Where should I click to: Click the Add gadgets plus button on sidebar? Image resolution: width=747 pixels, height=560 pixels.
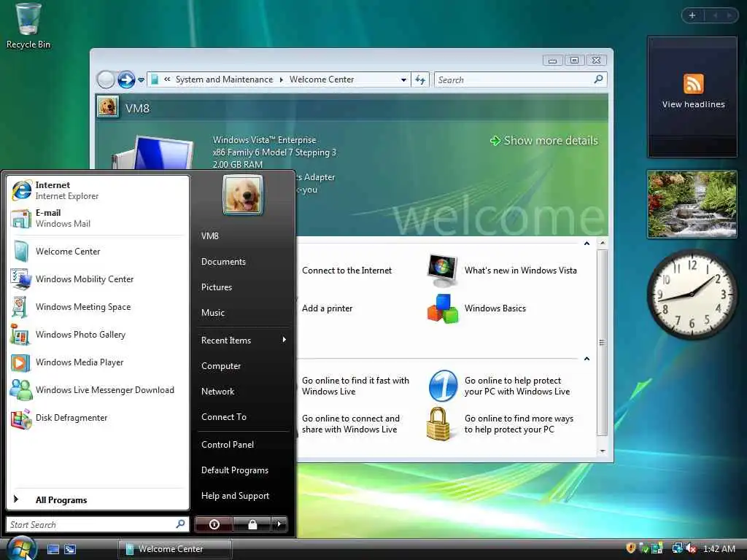(x=692, y=15)
